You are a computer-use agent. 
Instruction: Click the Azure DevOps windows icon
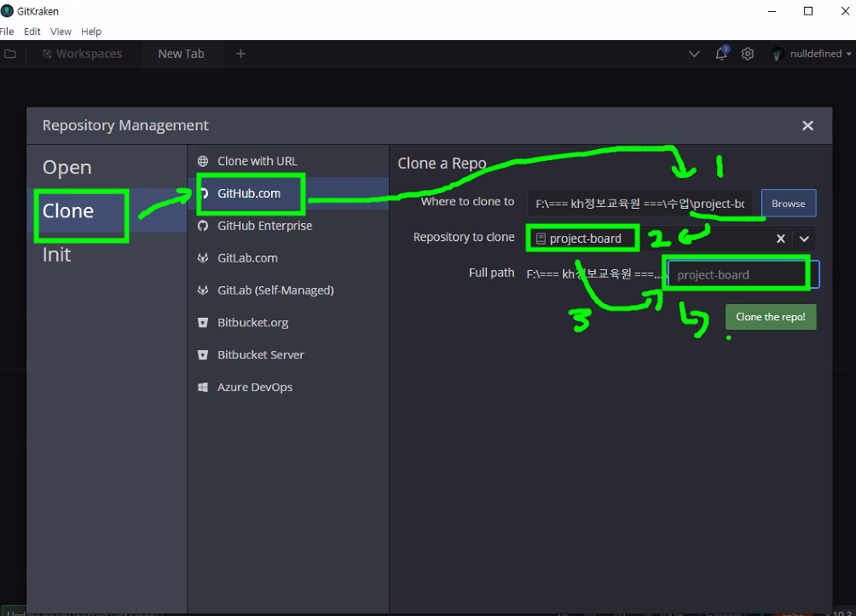203,387
